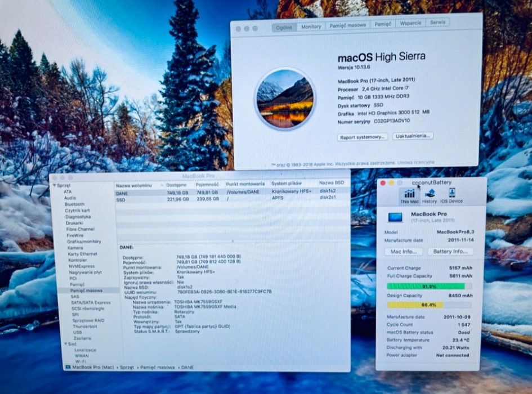Select Audio in the hardware sidebar

(70, 198)
